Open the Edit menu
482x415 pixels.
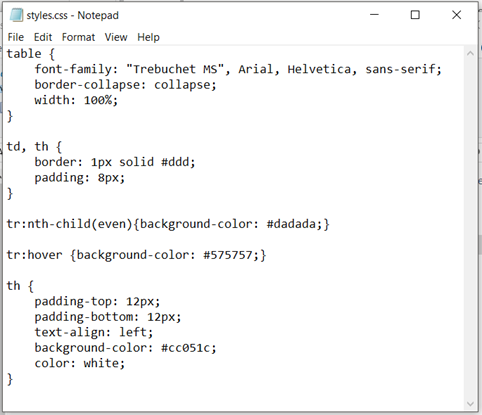43,37
